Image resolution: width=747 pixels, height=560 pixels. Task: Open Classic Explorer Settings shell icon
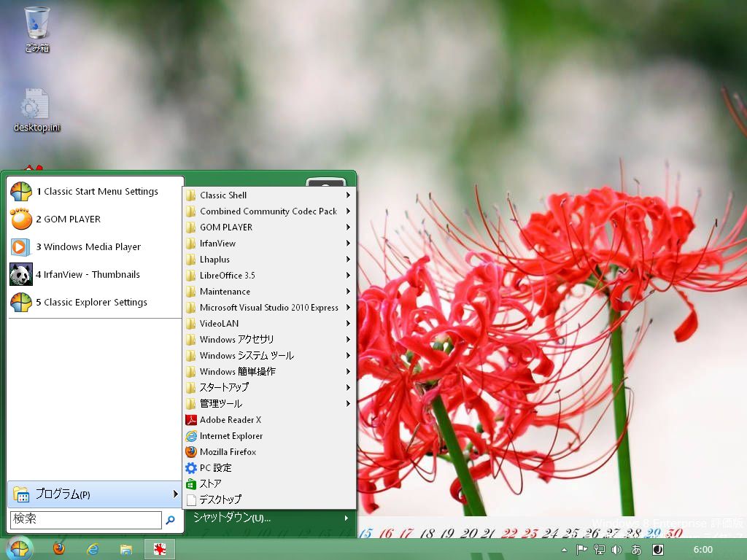pyautogui.click(x=21, y=302)
